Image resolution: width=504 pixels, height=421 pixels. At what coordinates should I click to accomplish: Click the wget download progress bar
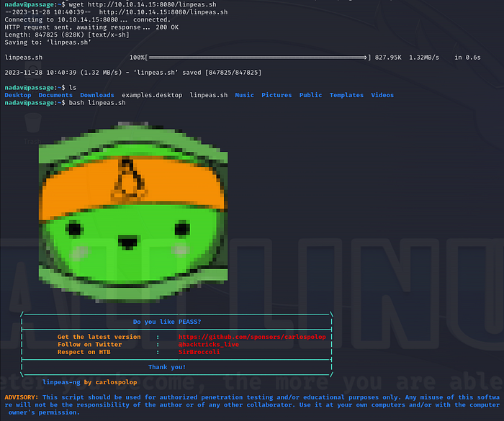(258, 58)
